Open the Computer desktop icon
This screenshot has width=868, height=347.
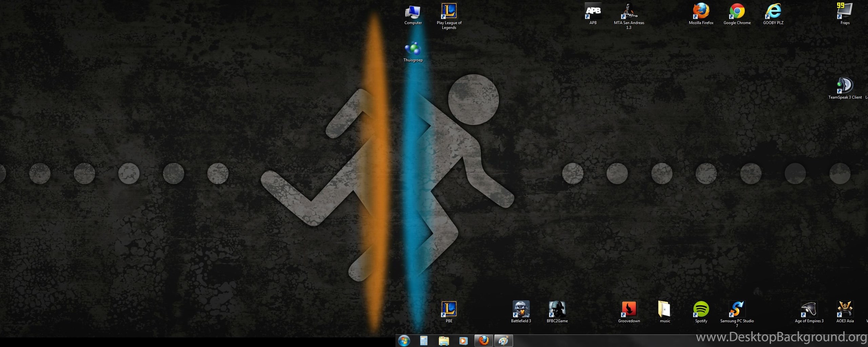[x=413, y=14]
